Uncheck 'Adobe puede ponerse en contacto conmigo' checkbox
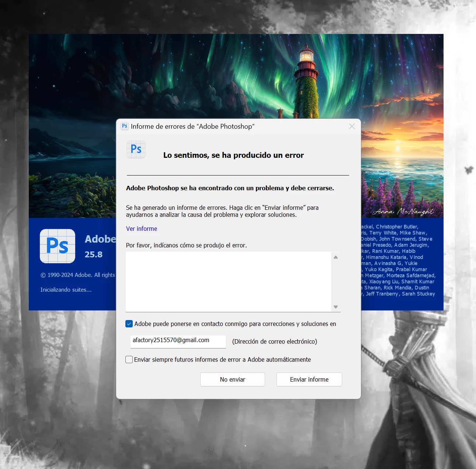The width and height of the screenshot is (476, 469). [x=129, y=324]
